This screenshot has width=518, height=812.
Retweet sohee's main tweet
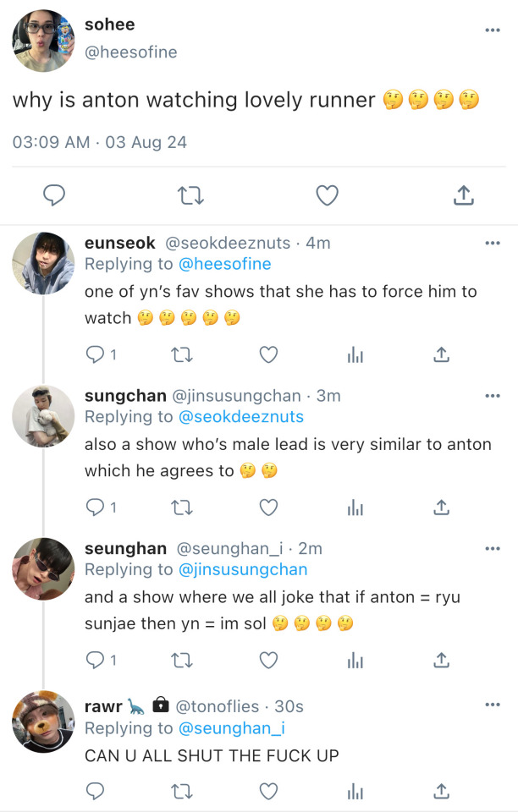[190, 196]
